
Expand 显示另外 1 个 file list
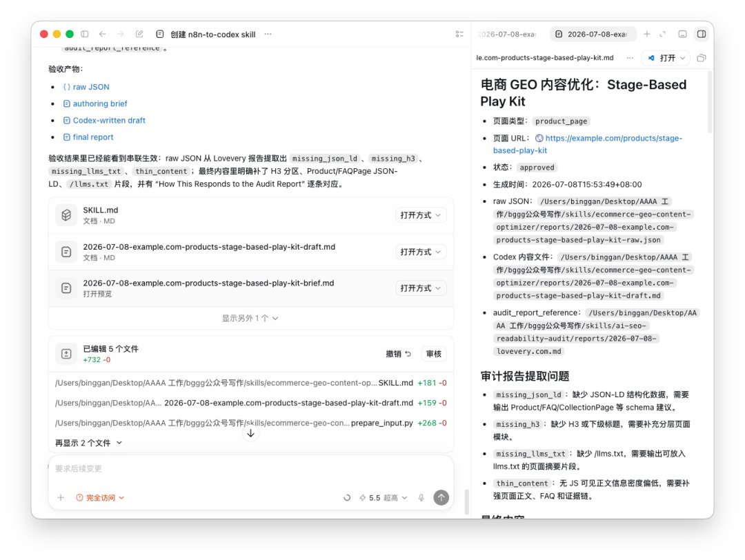[x=250, y=318]
